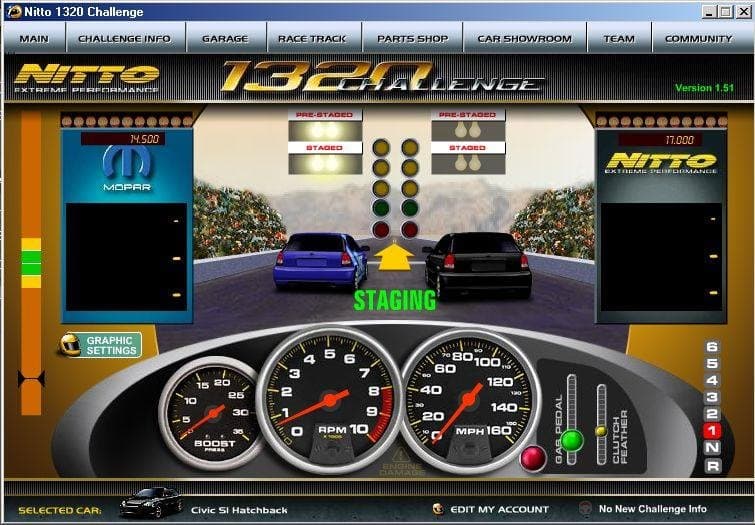755x525 pixels.
Task: Click the MPH speedometer gauge
Action: click(x=468, y=400)
